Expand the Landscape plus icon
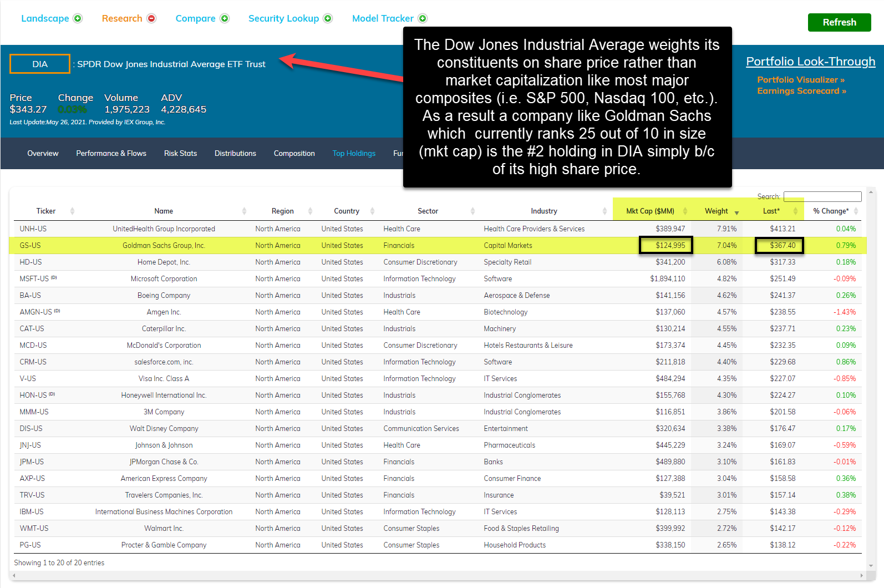 [x=78, y=18]
